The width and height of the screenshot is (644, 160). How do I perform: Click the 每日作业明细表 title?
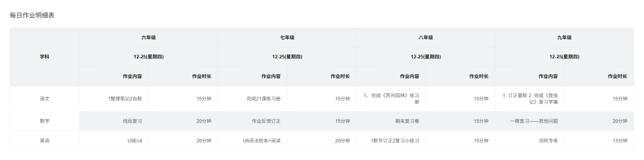[32, 16]
